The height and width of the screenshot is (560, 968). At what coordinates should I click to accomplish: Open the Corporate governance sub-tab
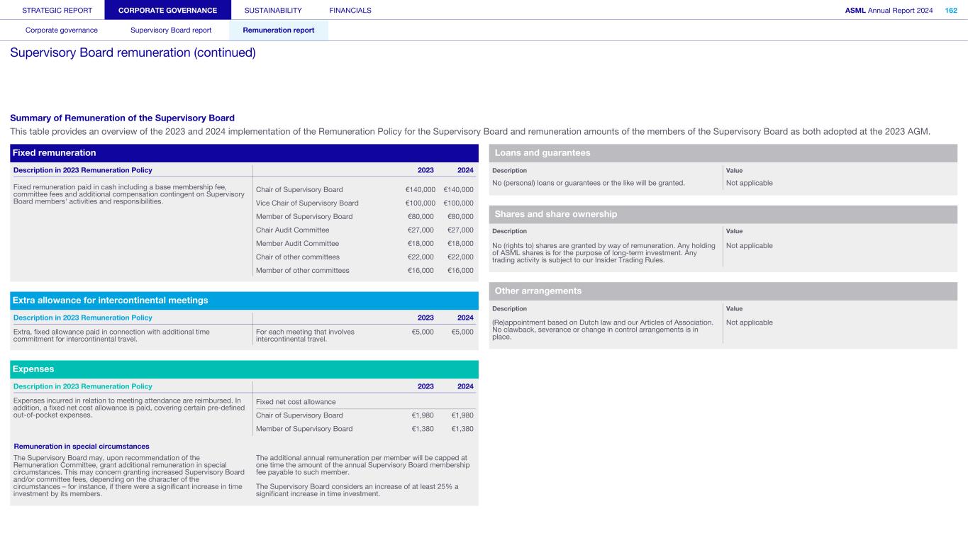pyautogui.click(x=62, y=30)
